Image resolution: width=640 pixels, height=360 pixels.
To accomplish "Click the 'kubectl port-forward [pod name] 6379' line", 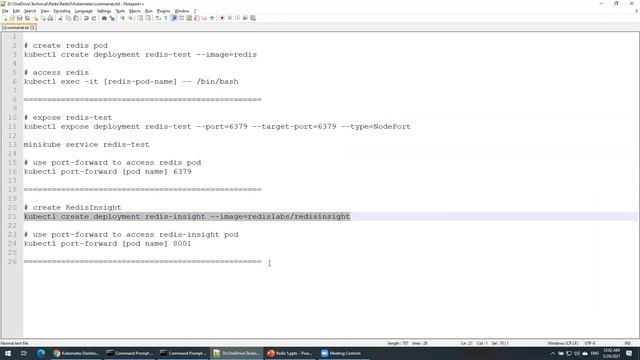I will [x=107, y=171].
